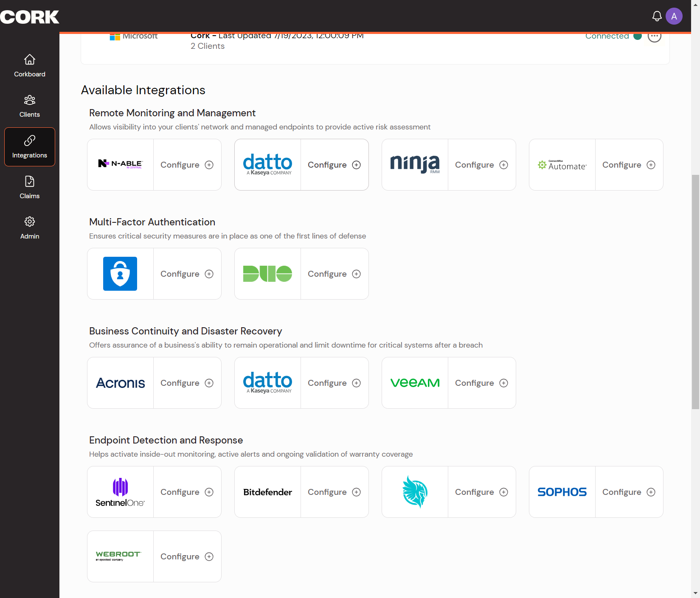Configure Datto under Business Continuity

(334, 383)
